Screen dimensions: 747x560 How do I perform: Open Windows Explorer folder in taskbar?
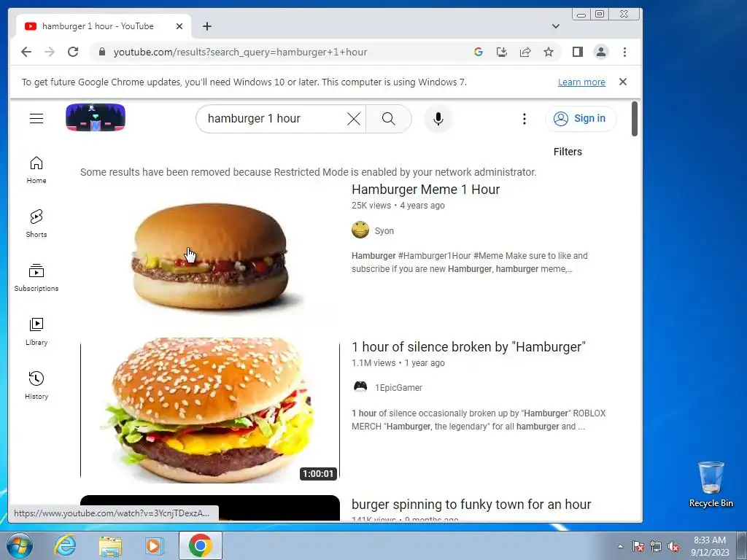tap(110, 545)
